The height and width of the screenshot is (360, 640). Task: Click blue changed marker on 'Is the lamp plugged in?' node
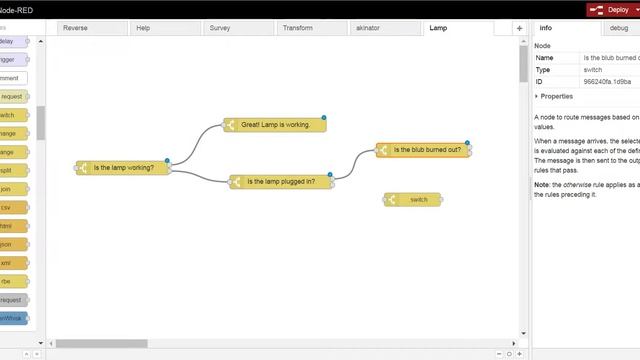click(330, 174)
